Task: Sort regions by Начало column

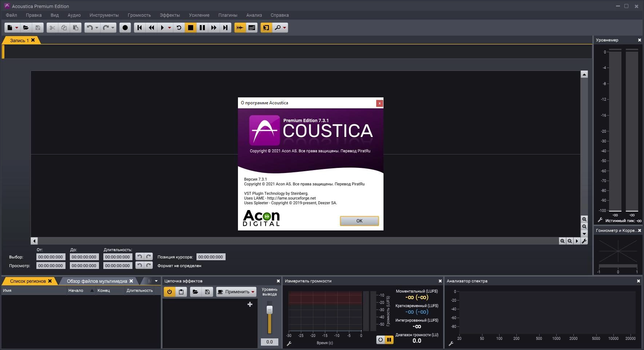Action: pyautogui.click(x=81, y=290)
